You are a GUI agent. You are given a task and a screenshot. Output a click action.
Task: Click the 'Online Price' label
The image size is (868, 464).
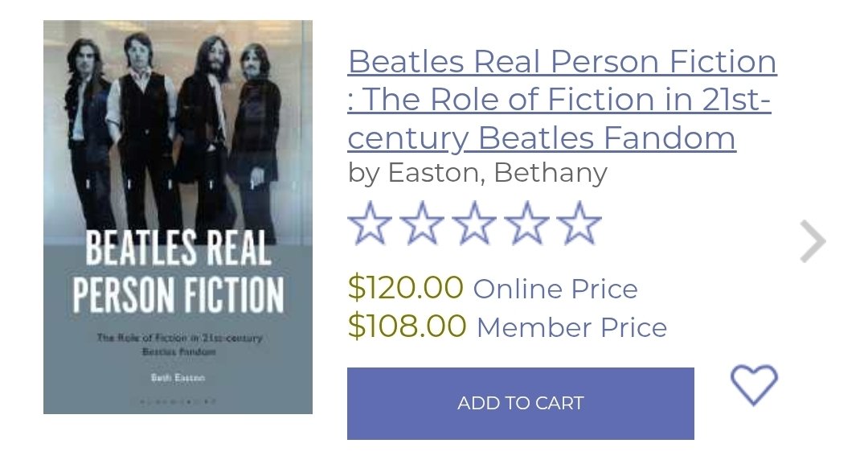[x=555, y=289]
